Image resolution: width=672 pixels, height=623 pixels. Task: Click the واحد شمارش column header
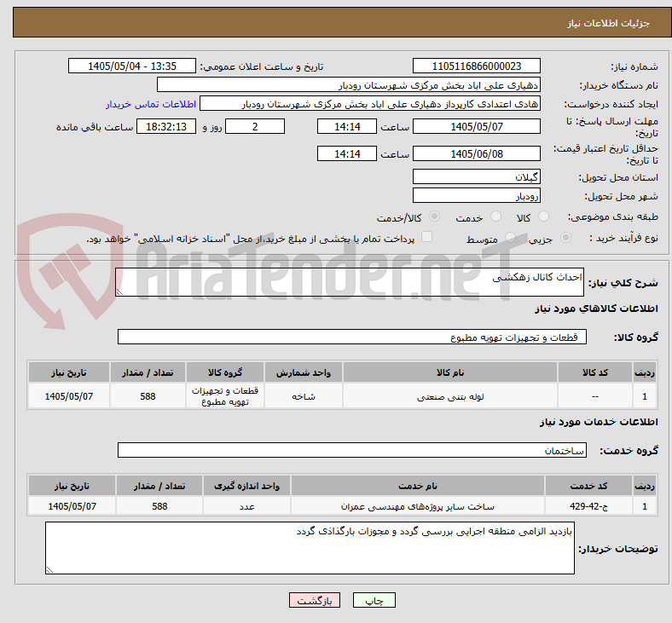pos(304,372)
